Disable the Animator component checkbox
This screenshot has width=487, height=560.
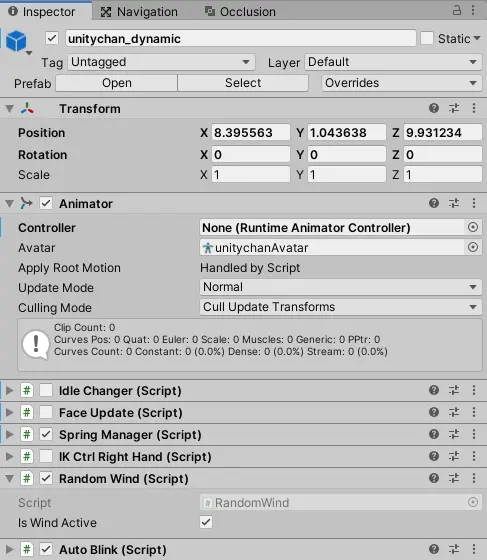[46, 204]
